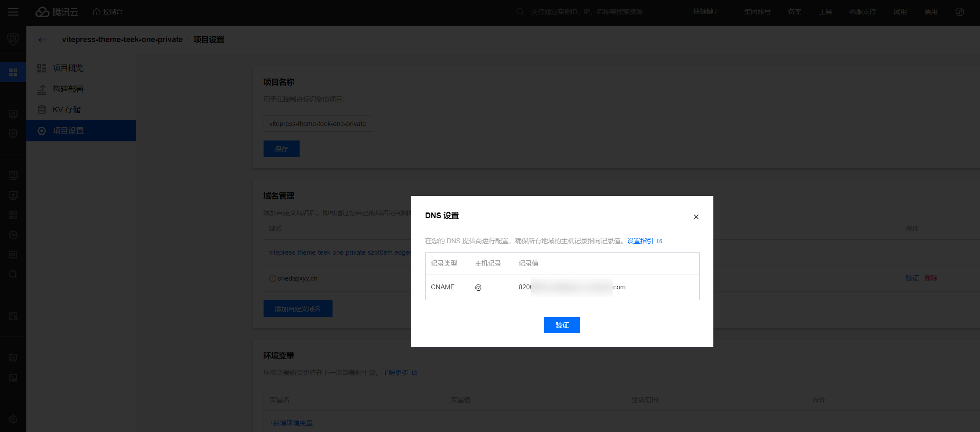This screenshot has height=432, width=980.
Task: Open 客服支持 menu
Action: [862, 12]
